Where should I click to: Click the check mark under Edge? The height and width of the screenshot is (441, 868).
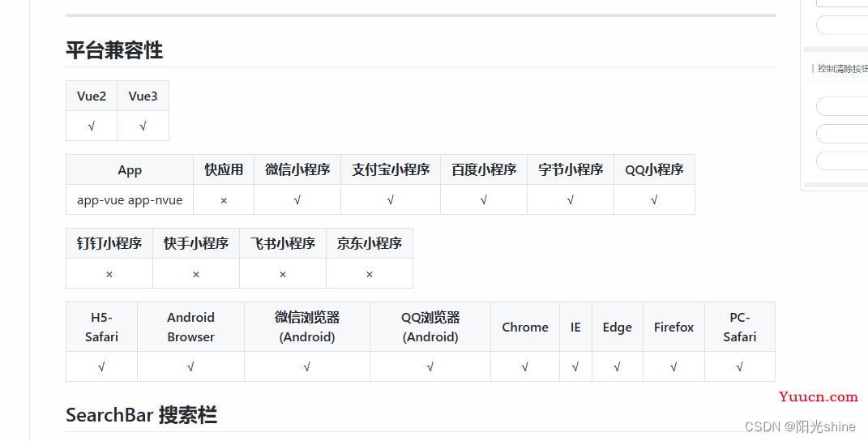(617, 366)
